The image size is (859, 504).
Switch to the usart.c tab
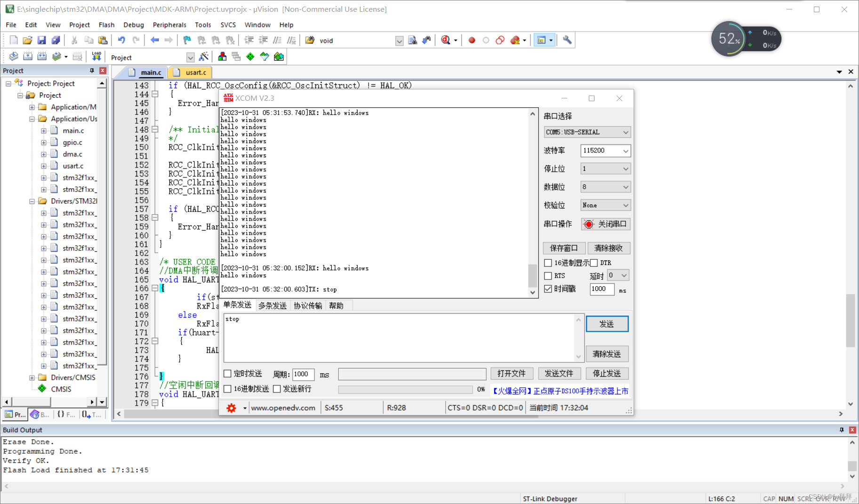click(x=191, y=72)
